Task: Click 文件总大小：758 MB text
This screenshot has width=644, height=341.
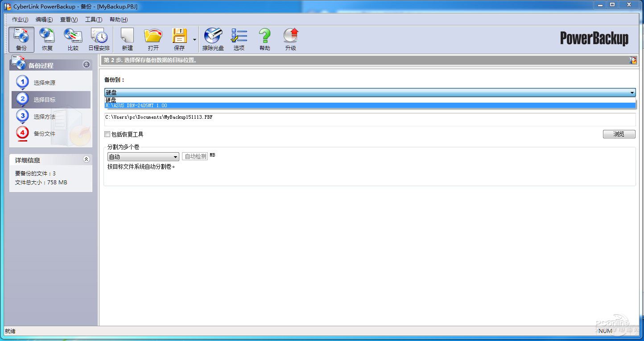Action: (41, 183)
